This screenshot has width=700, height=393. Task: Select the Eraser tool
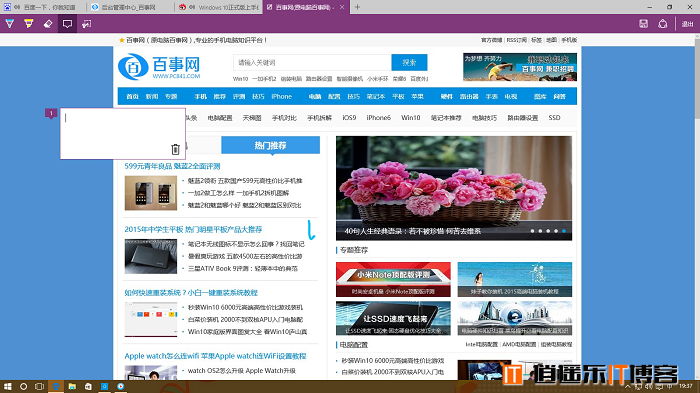pos(48,24)
